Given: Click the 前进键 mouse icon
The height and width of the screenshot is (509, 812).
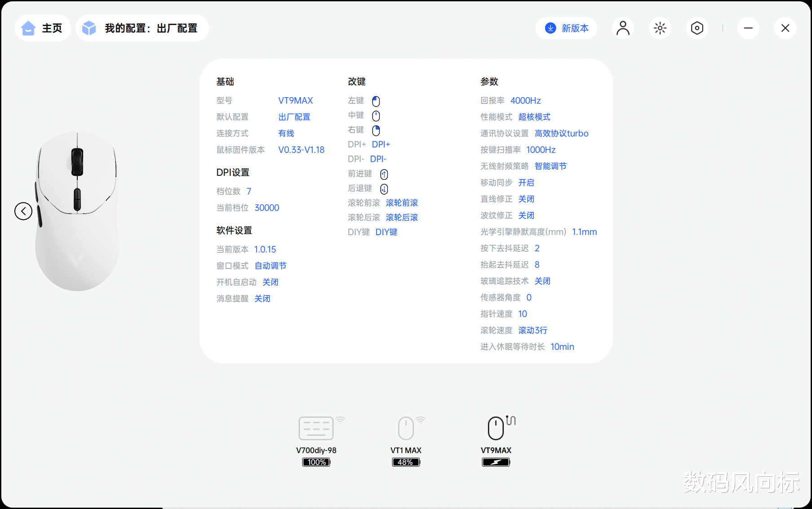Looking at the screenshot, I should click(x=384, y=174).
